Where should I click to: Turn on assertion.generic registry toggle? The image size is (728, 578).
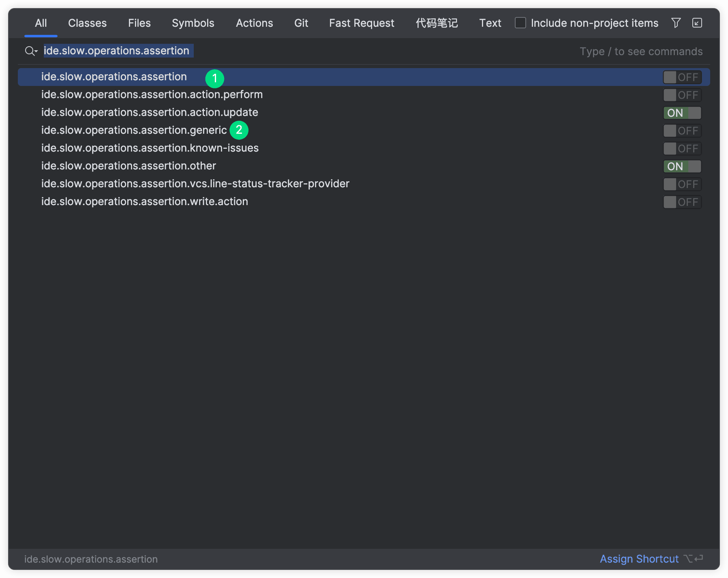[x=682, y=131]
